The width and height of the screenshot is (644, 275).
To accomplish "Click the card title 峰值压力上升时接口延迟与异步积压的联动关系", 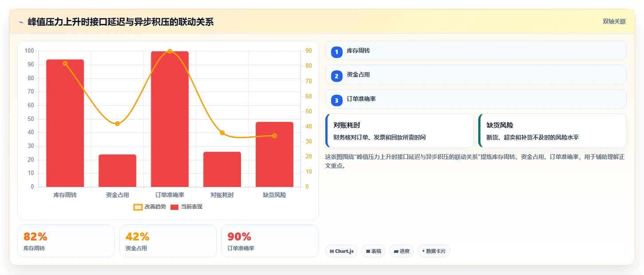I will click(121, 22).
